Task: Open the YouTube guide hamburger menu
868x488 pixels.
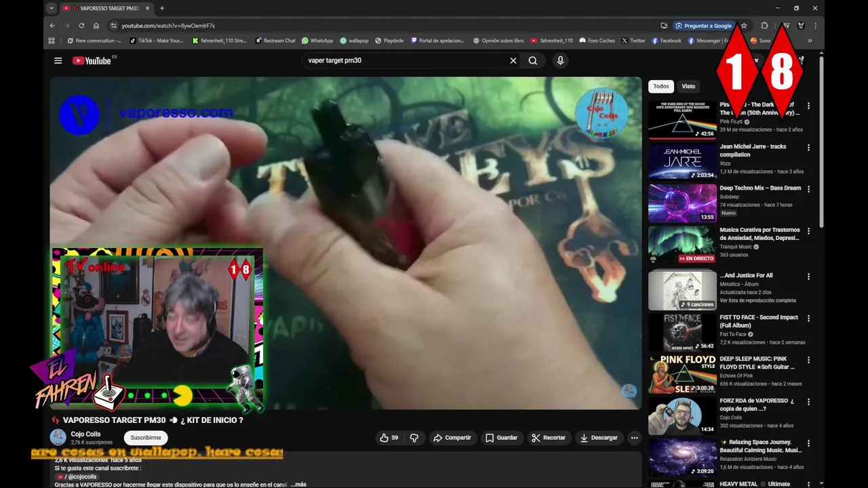Action: pos(58,60)
